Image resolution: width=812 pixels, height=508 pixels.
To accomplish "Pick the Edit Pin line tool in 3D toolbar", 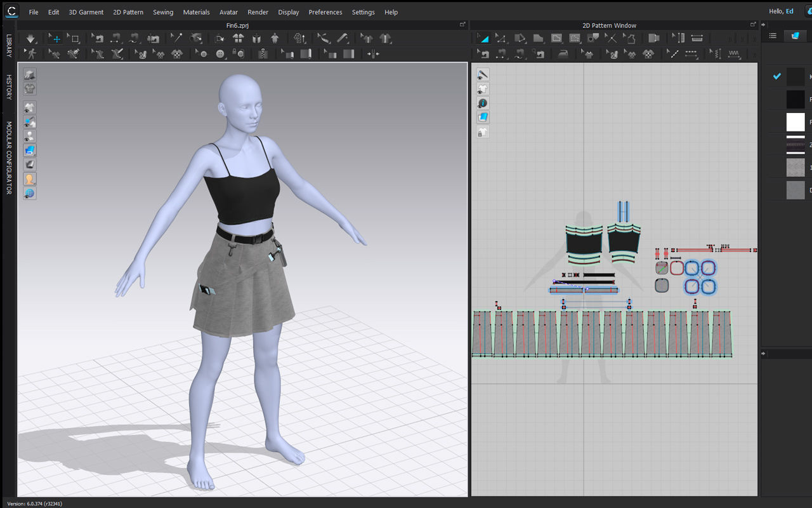I will point(177,39).
